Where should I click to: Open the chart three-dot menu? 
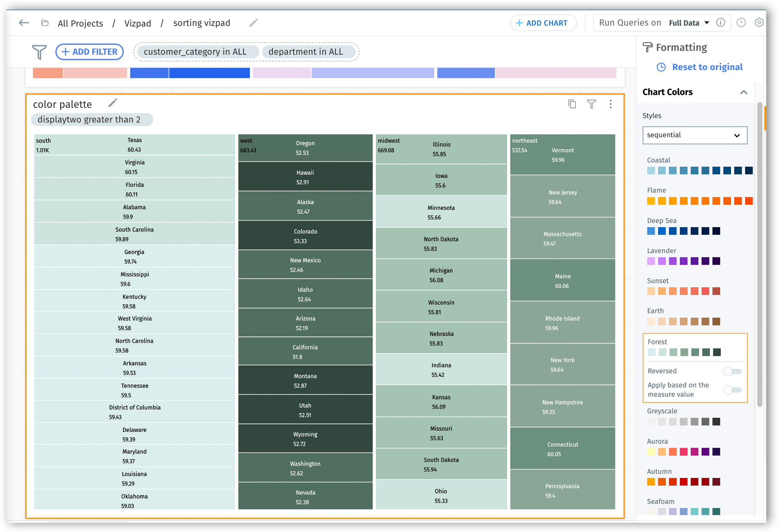[x=610, y=104]
